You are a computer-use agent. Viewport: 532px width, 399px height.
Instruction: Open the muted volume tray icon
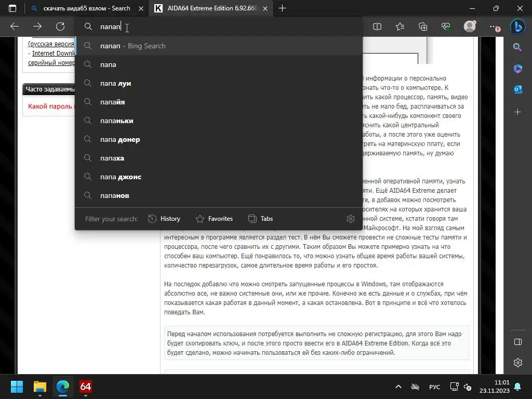click(x=467, y=387)
